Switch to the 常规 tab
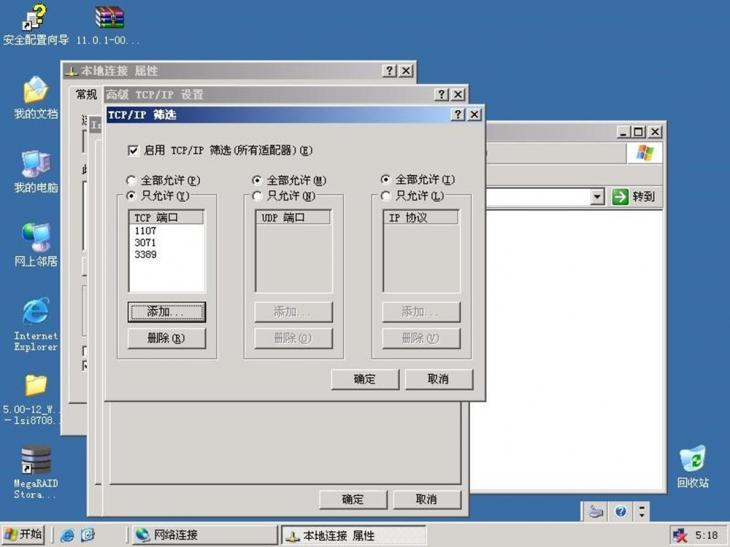Viewport: 730px width, 547px height. click(x=86, y=95)
